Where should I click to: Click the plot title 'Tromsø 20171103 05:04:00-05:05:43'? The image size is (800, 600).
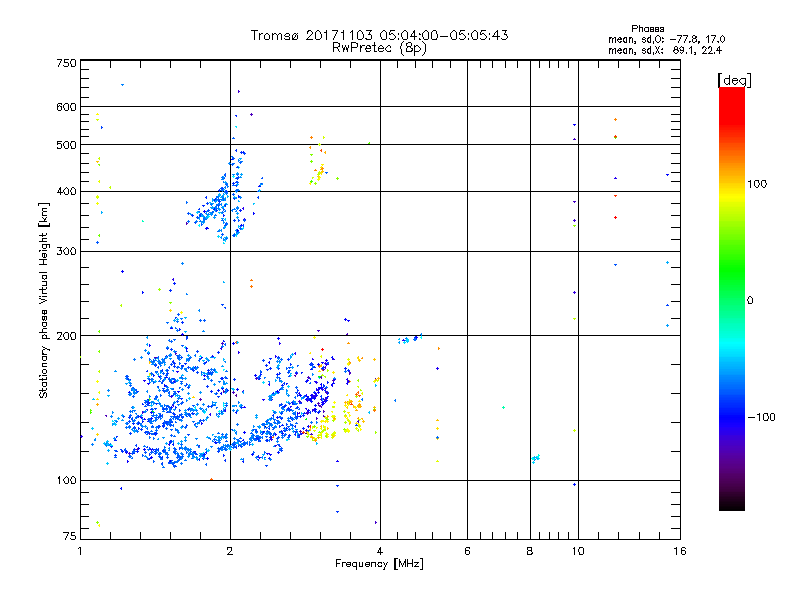[x=379, y=35]
